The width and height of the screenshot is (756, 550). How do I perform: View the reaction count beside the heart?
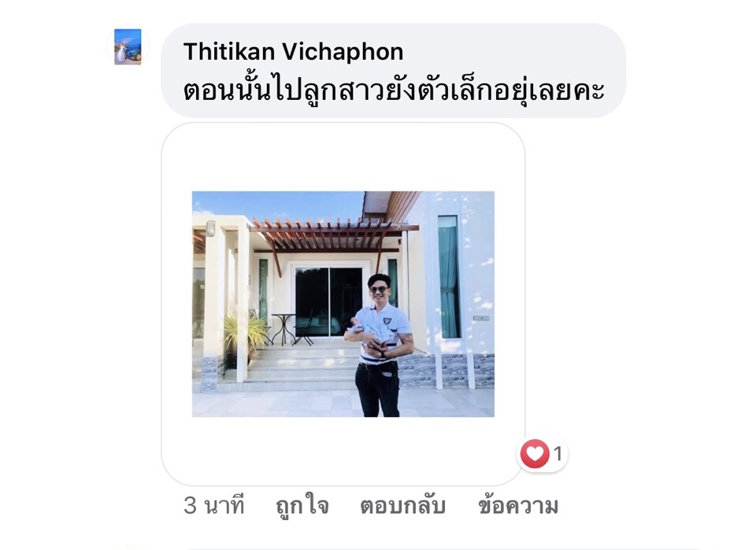pos(558,454)
